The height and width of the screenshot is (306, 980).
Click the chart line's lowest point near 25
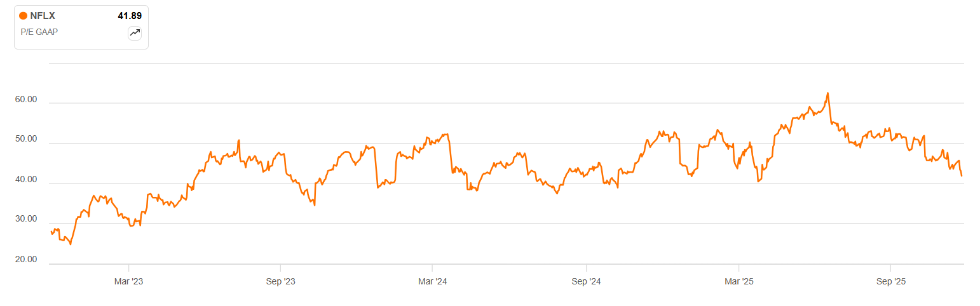71,244
